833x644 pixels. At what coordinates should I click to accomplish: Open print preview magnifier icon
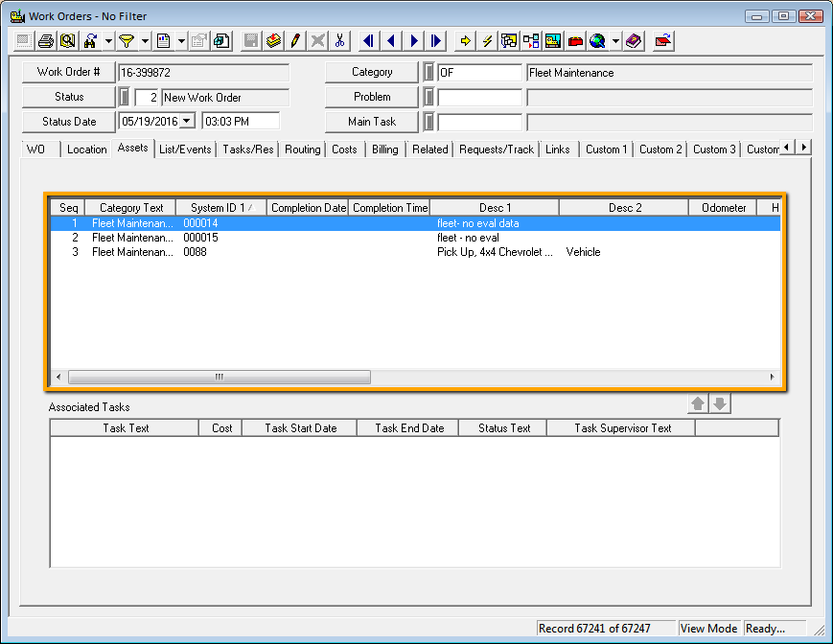coord(68,41)
